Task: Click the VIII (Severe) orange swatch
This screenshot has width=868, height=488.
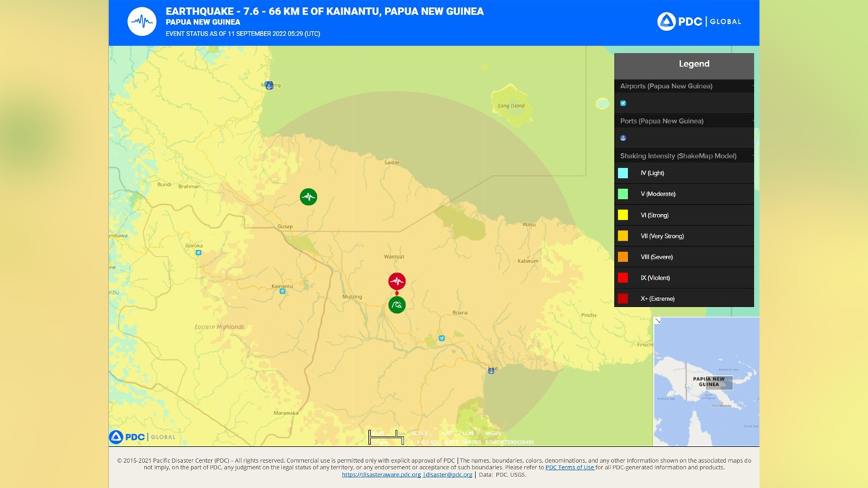Action: pos(623,257)
